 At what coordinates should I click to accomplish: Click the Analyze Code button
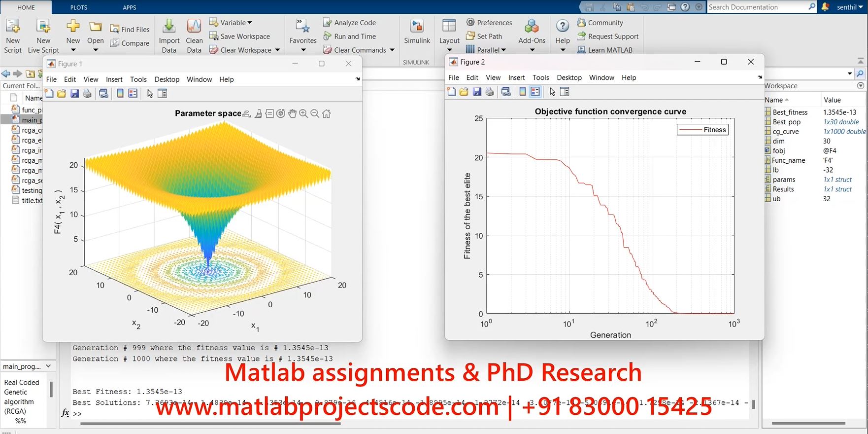pyautogui.click(x=349, y=23)
